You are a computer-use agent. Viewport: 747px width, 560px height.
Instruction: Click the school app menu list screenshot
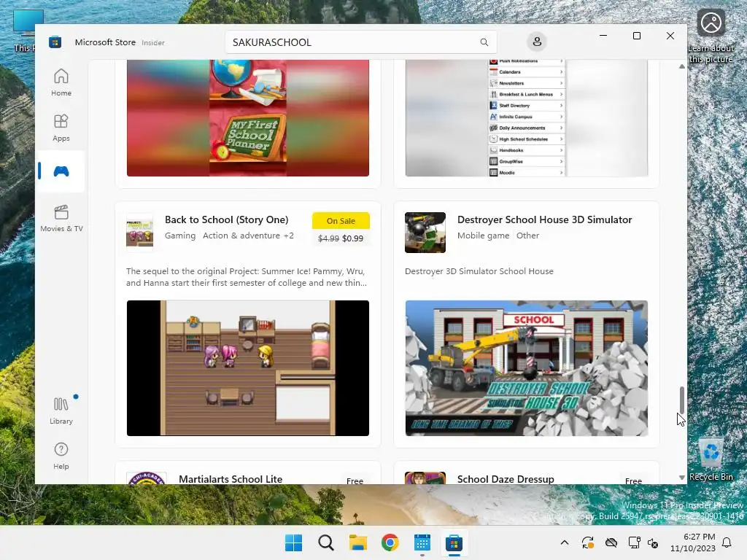pos(527,117)
